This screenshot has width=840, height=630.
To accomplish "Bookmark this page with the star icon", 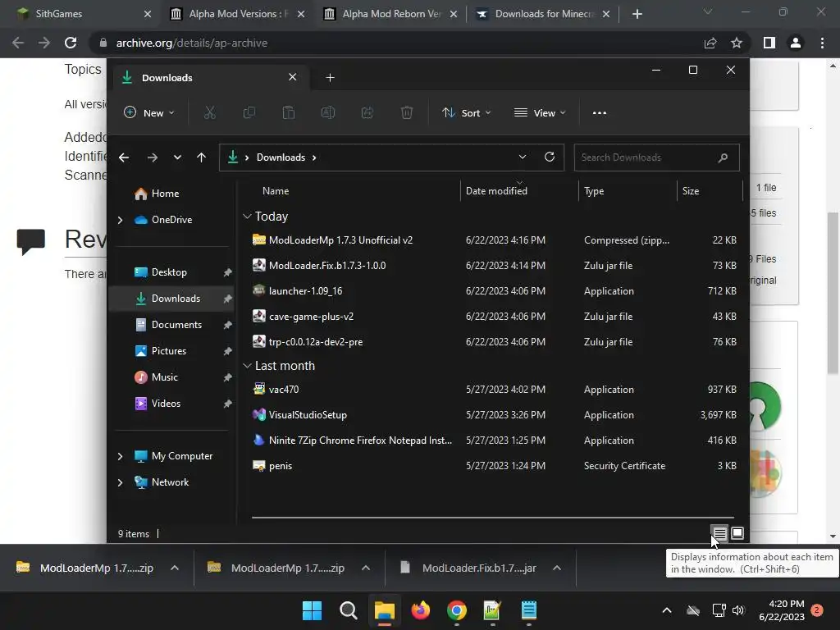I will pyautogui.click(x=737, y=43).
